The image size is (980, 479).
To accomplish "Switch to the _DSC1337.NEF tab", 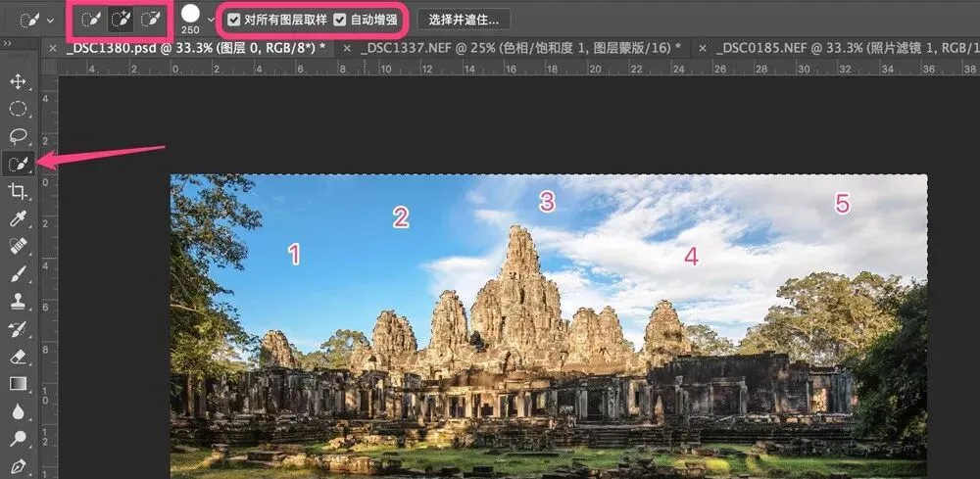I will click(x=520, y=48).
